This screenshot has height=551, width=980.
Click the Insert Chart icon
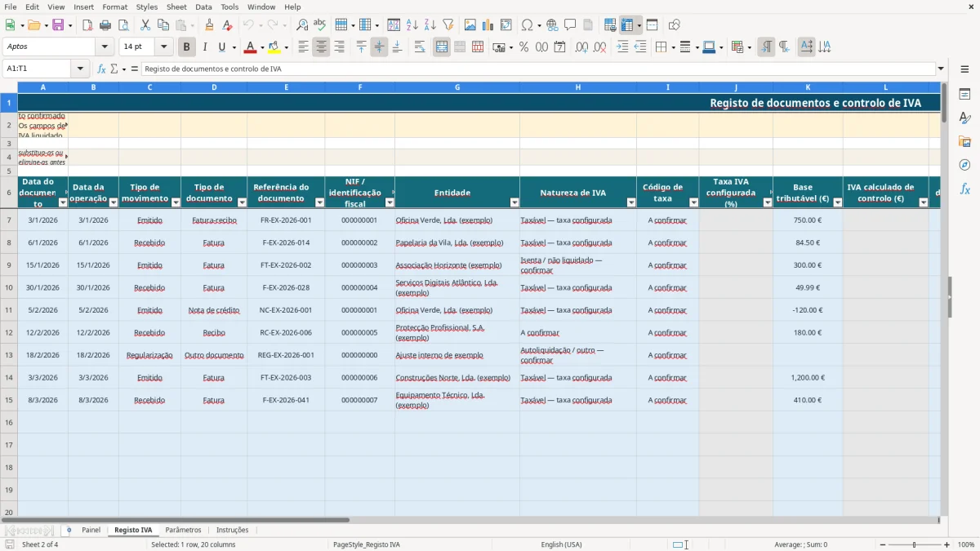point(488,25)
